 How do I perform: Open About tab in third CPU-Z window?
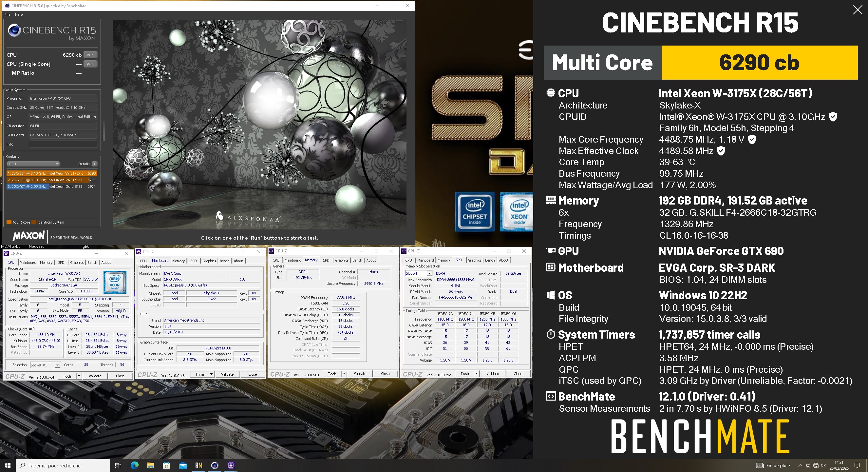tap(371, 260)
